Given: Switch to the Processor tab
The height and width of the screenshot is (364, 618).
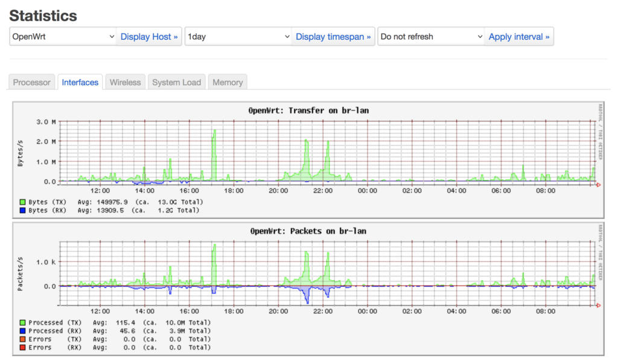Looking at the screenshot, I should coord(31,82).
